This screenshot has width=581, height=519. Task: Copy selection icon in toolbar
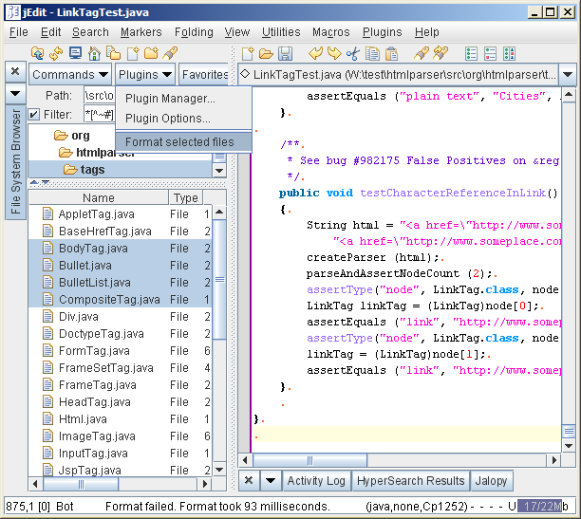pos(372,54)
